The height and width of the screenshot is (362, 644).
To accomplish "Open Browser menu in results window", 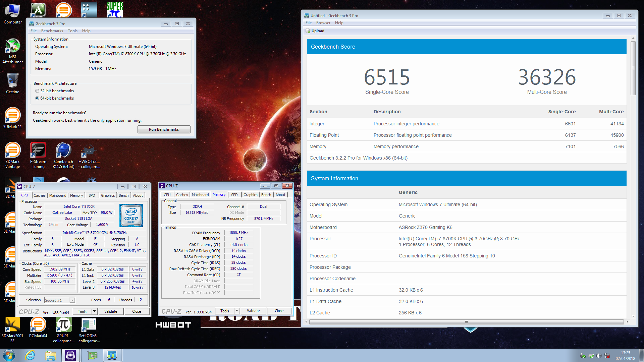I will click(x=323, y=23).
